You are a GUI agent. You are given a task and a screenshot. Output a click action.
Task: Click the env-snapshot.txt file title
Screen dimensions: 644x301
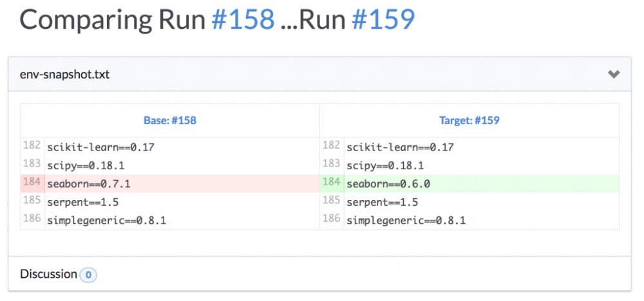64,75
